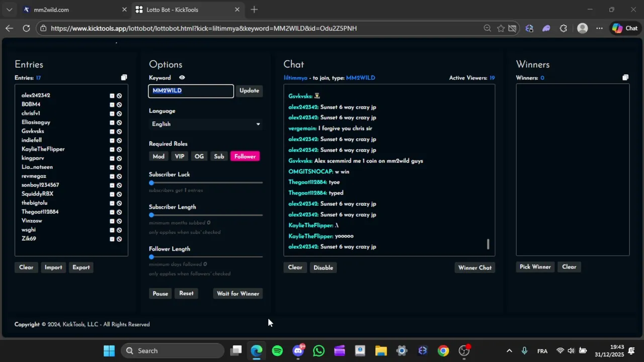The image size is (644, 362).
Task: Copy the winners list with the copy icon
Action: (625, 77)
